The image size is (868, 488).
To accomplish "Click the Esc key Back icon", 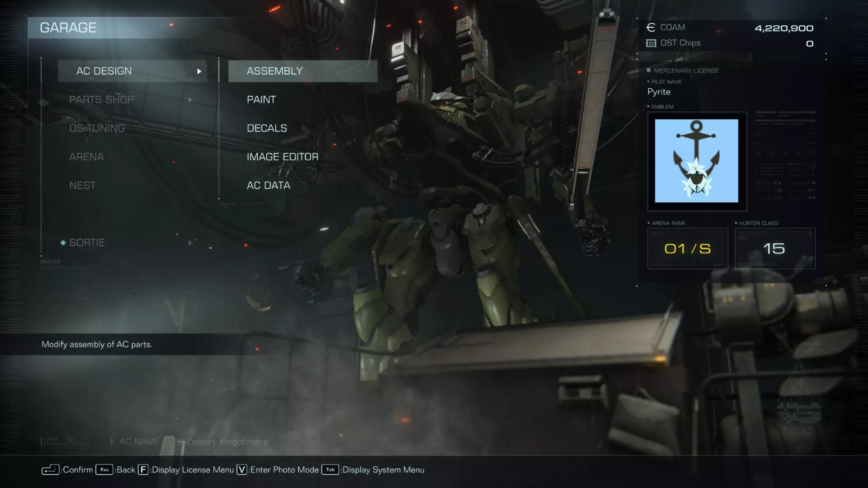I will (x=104, y=470).
